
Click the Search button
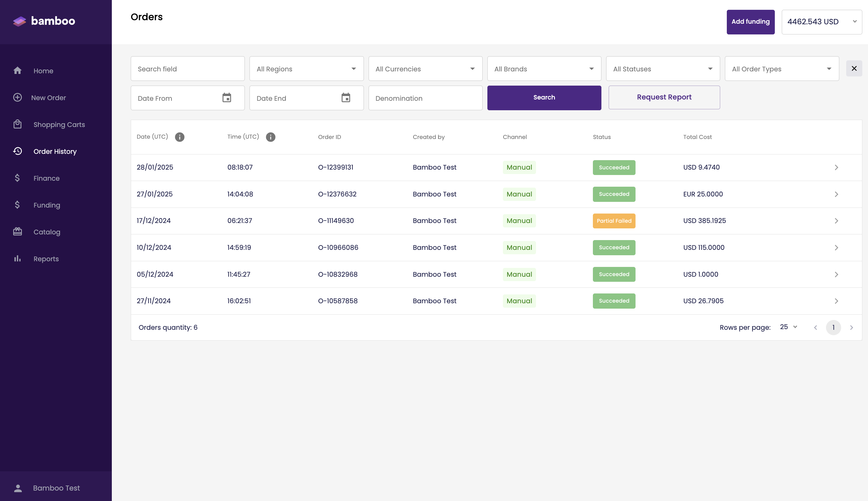pyautogui.click(x=544, y=98)
